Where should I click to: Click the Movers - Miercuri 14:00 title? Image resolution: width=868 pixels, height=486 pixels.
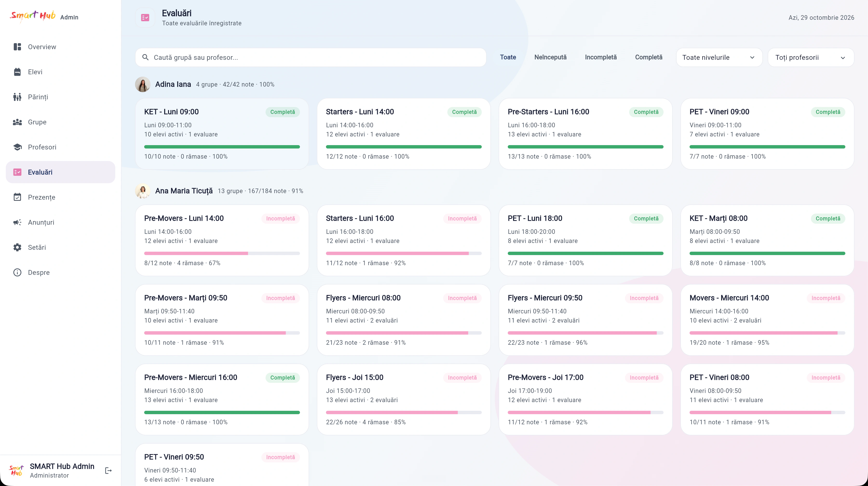click(x=729, y=298)
